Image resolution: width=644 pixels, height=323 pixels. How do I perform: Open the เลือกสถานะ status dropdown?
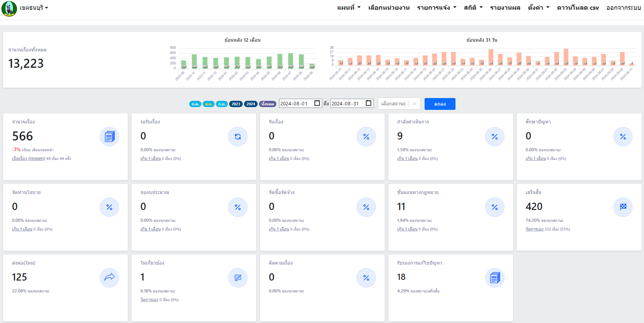(x=399, y=104)
